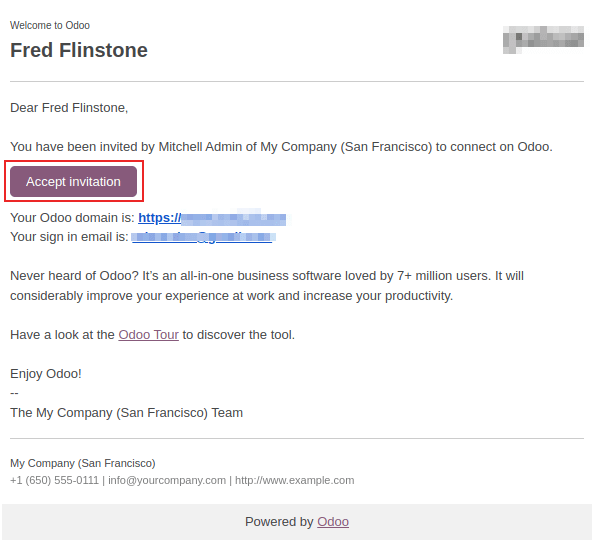
Task: Click the Your sign in email is label
Action: (x=69, y=237)
